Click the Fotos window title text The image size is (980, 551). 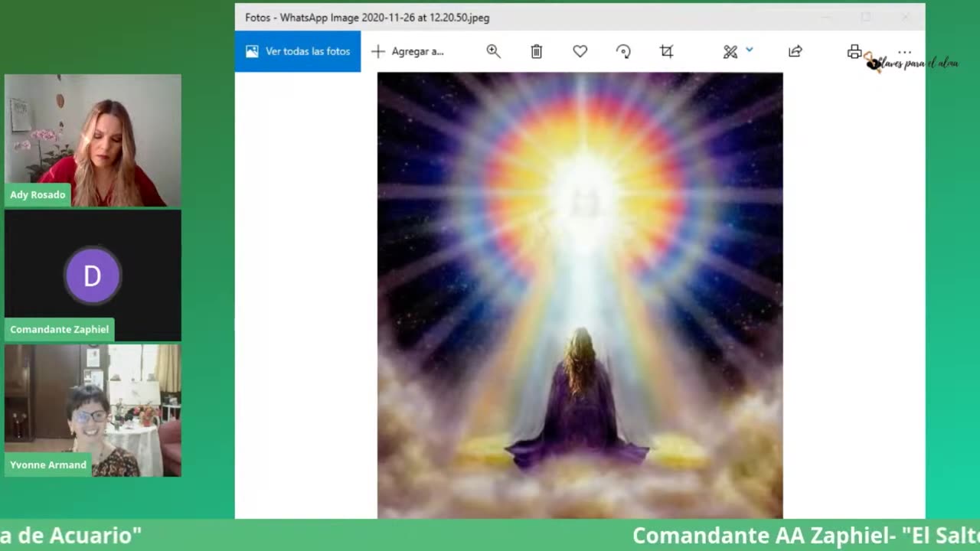[x=367, y=17]
